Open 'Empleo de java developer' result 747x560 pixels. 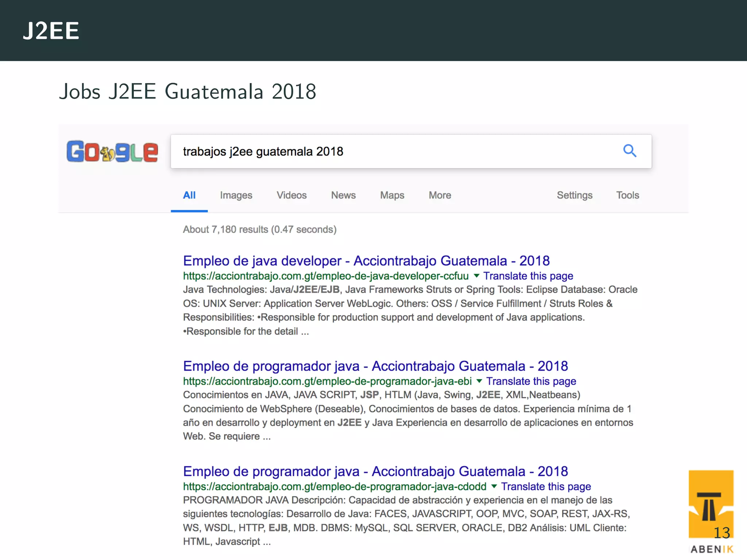[366, 261]
